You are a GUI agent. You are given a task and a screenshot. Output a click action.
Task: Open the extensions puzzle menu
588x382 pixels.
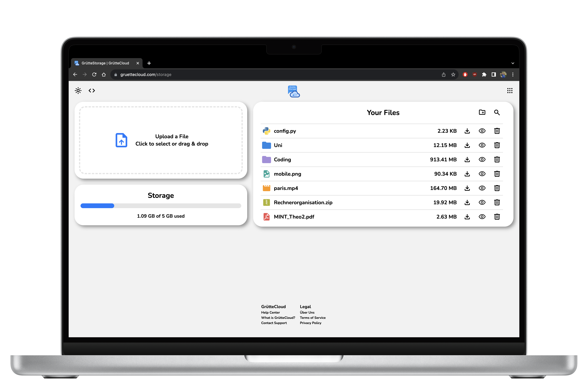[x=484, y=75]
